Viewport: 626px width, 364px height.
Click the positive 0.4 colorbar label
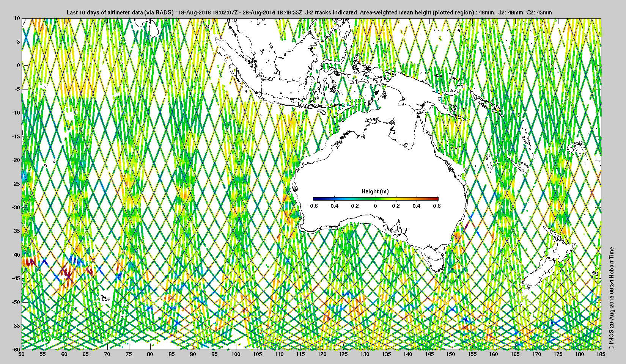click(417, 206)
